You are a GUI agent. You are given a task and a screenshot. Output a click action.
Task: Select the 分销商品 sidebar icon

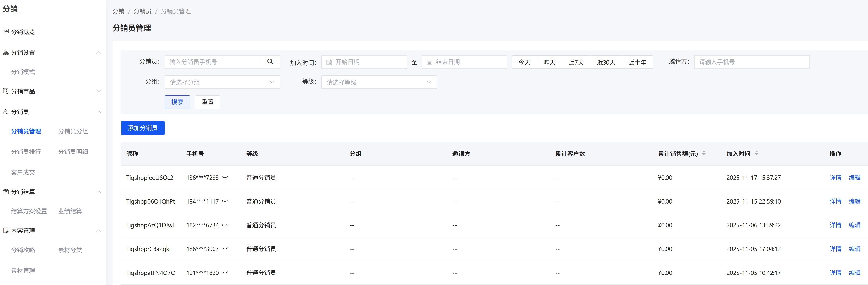5,91
